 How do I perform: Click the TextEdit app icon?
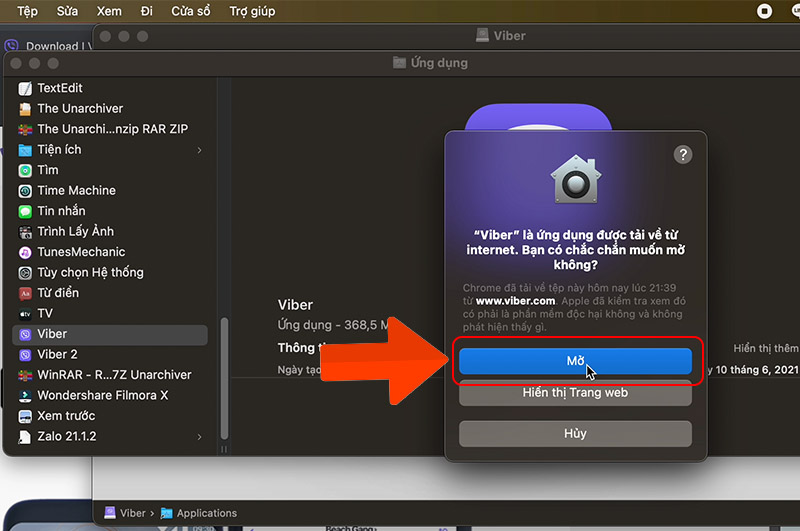[x=25, y=89]
